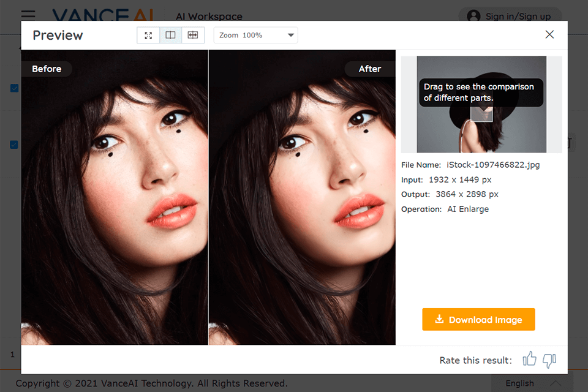
Task: Give the result a thumbs up
Action: [x=530, y=360]
